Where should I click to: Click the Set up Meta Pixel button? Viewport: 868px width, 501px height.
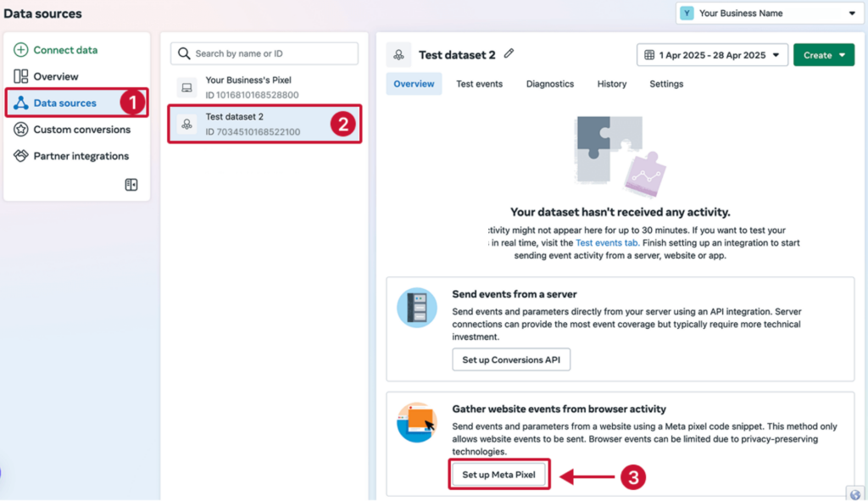(x=498, y=475)
